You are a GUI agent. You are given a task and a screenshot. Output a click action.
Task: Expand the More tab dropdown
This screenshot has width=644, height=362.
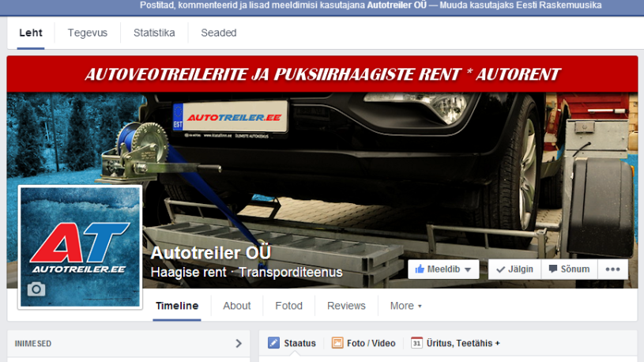click(x=406, y=306)
